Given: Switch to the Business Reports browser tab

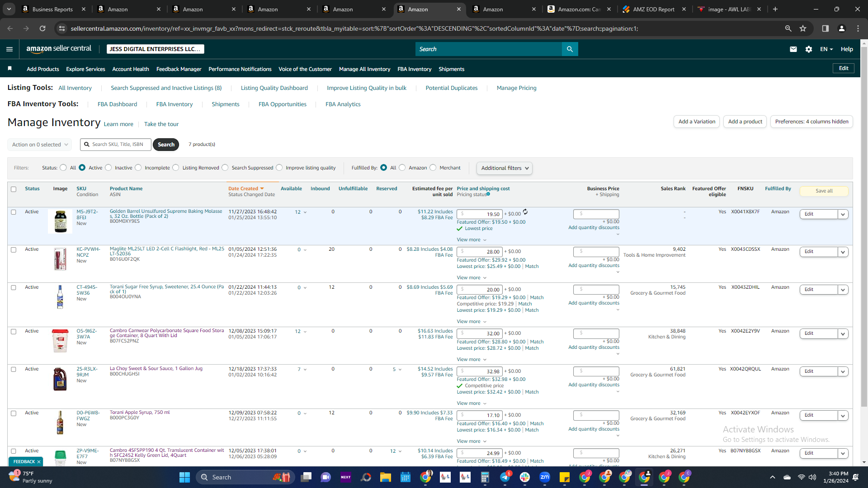Looking at the screenshot, I should point(53,9).
